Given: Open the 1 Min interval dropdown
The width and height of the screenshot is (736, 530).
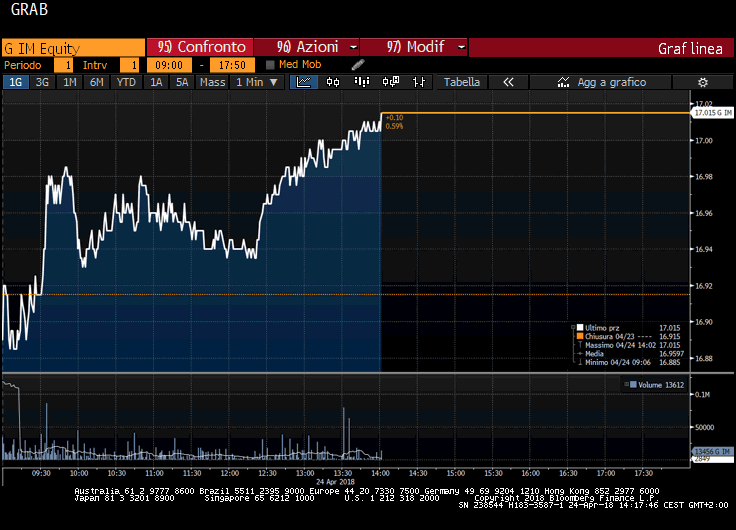Looking at the screenshot, I should pyautogui.click(x=257, y=82).
